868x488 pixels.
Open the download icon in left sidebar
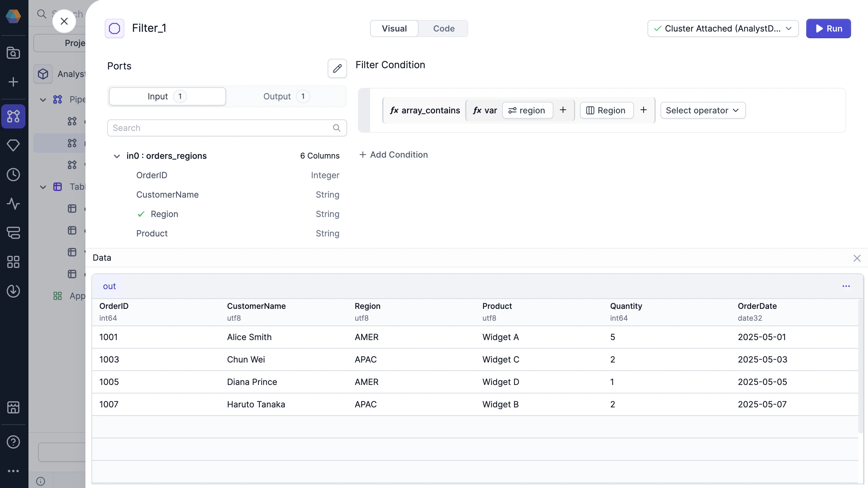pyautogui.click(x=13, y=291)
